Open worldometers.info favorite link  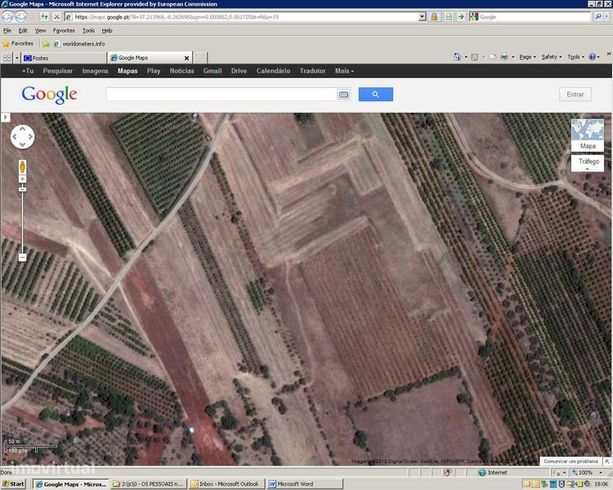80,44
